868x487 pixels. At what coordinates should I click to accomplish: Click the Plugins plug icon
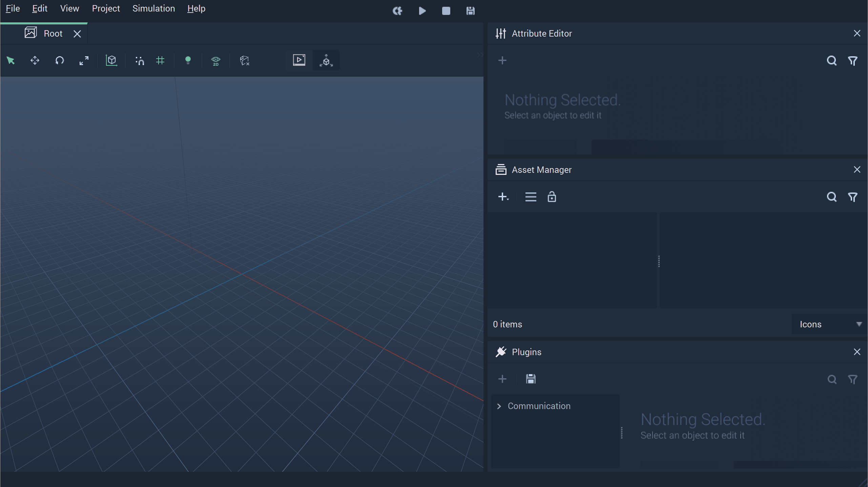501,352
